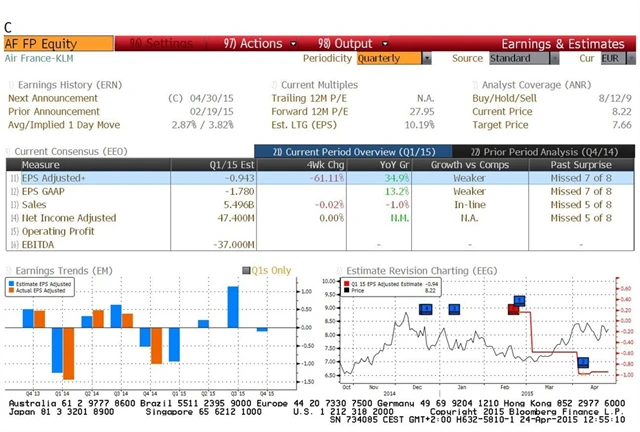Click the Current Consensus (EEO) section icon
Screen dimensions: 640x432
(11, 151)
